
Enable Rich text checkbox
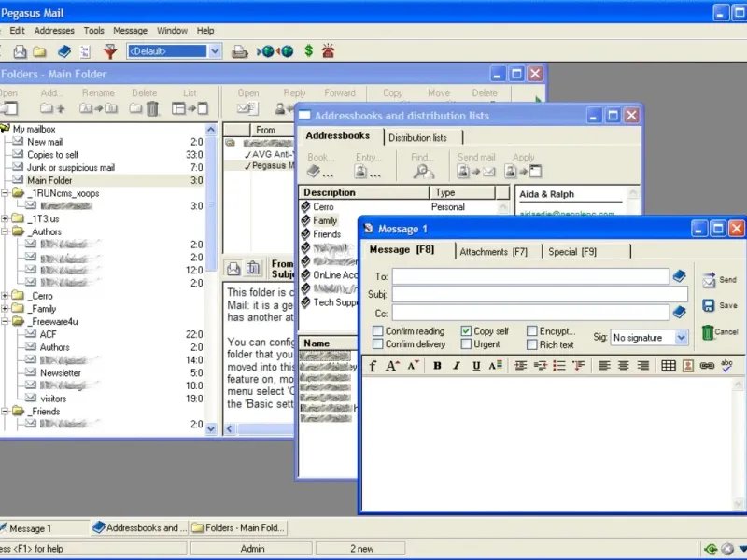point(531,344)
